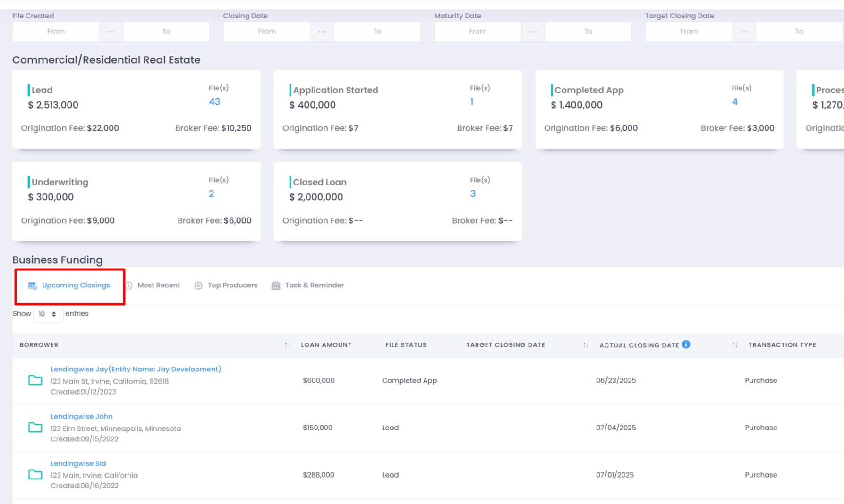The width and height of the screenshot is (844, 504).
Task: Click File Created From date field
Action: coord(56,31)
